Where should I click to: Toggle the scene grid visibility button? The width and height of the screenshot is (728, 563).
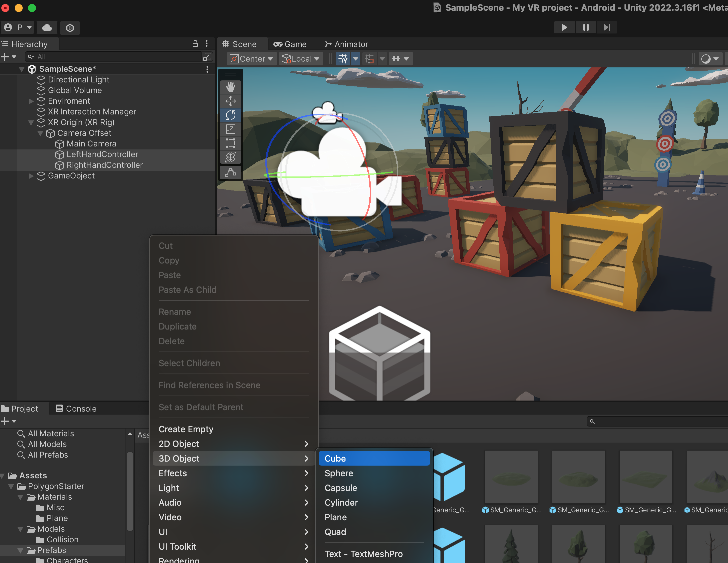[x=343, y=59]
